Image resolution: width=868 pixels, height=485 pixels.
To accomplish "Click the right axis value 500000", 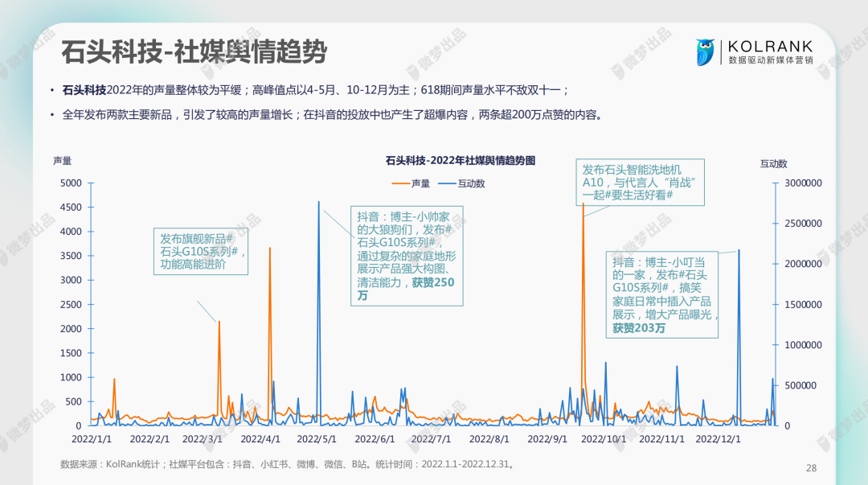I will pyautogui.click(x=800, y=385).
